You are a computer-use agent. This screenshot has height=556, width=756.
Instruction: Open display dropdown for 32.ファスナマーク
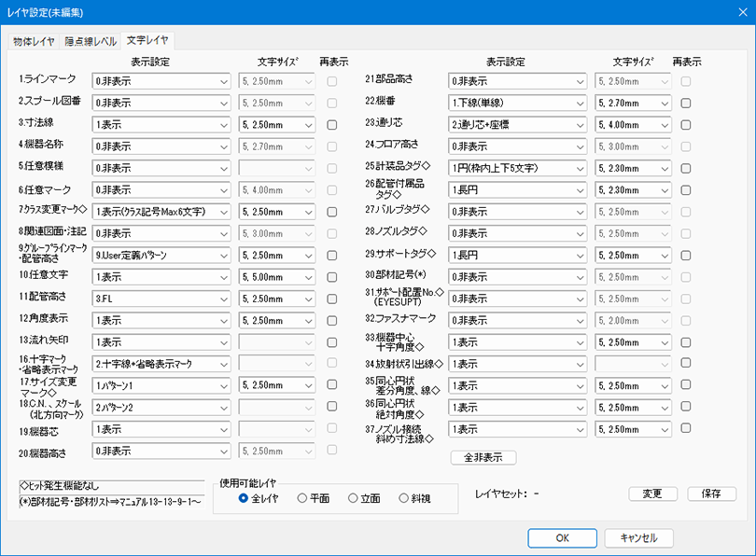click(517, 320)
